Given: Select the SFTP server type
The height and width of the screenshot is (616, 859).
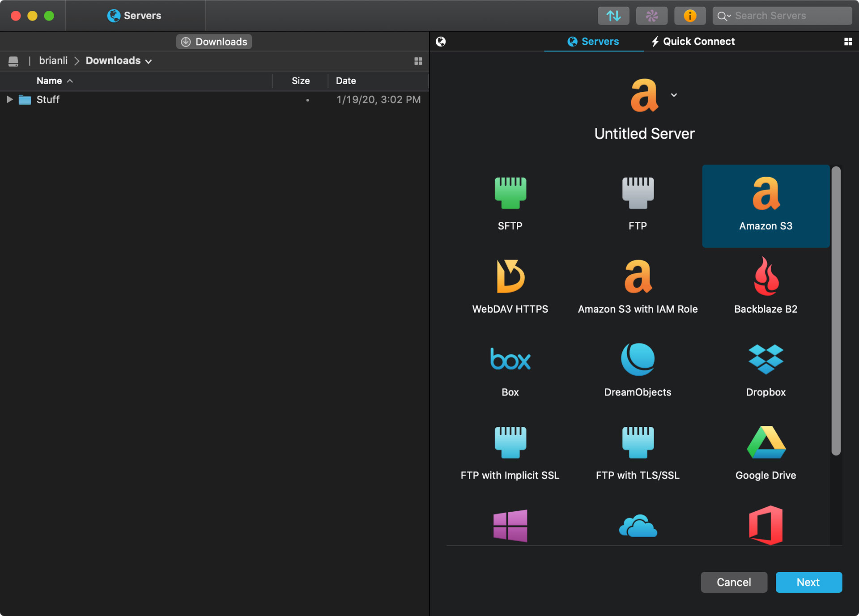Looking at the screenshot, I should click(510, 201).
